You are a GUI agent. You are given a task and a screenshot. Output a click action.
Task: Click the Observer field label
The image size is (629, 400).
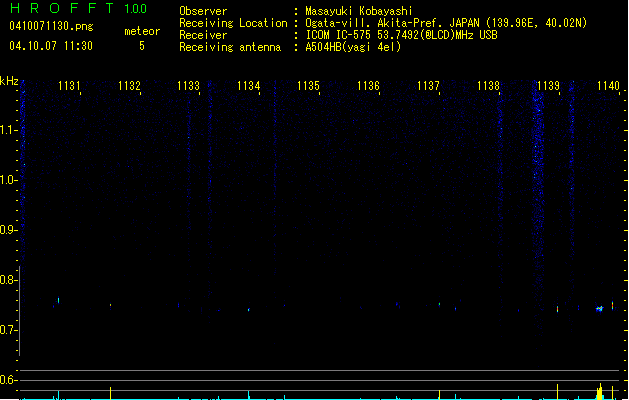tap(203, 11)
